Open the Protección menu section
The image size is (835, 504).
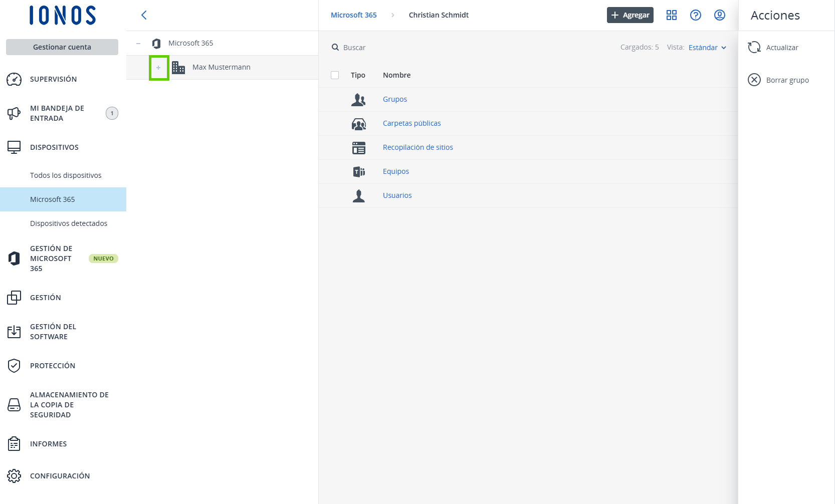click(x=53, y=366)
